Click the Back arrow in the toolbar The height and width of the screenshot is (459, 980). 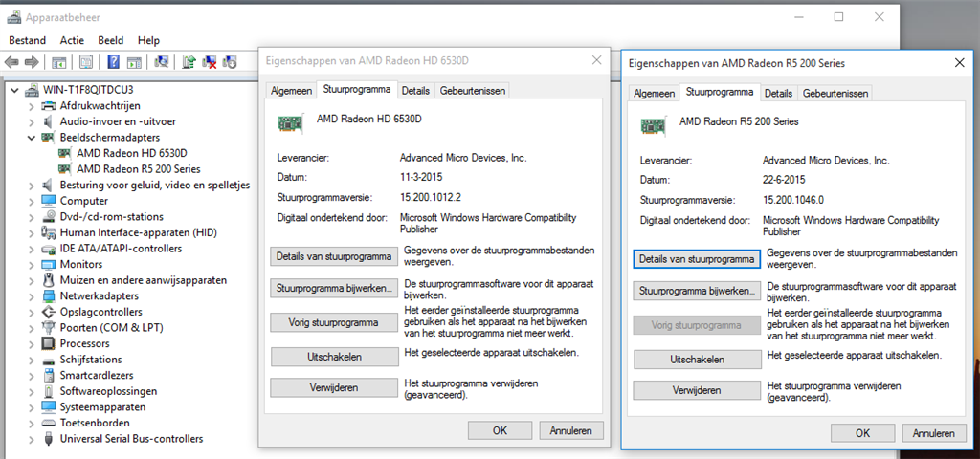pos(11,62)
